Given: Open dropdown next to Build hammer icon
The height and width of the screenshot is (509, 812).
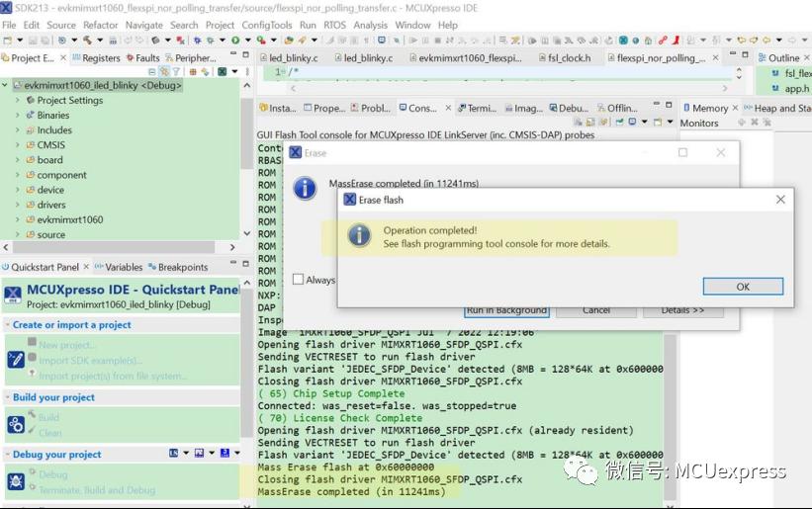Looking at the screenshot, I should point(100,41).
